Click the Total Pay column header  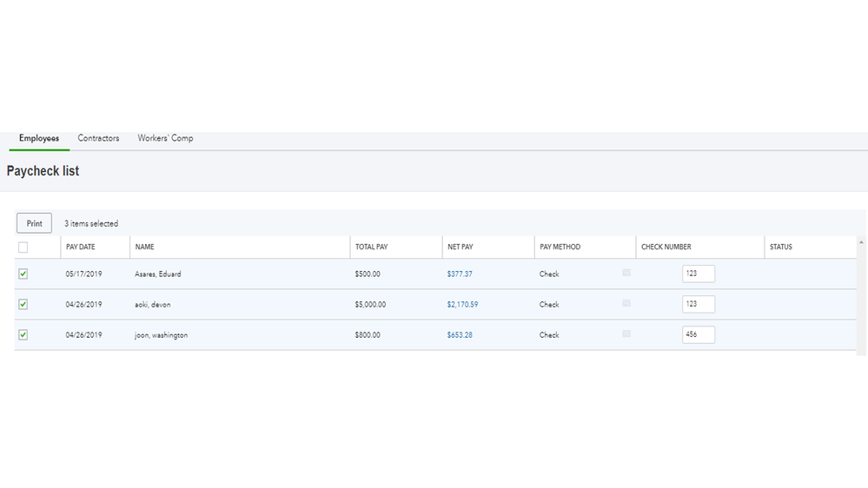[371, 247]
